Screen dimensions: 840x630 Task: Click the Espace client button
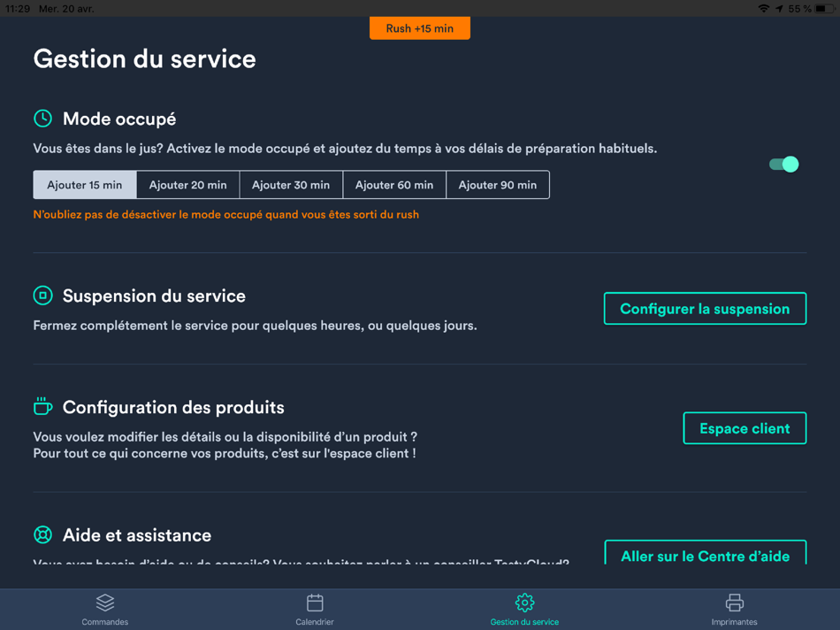point(744,427)
